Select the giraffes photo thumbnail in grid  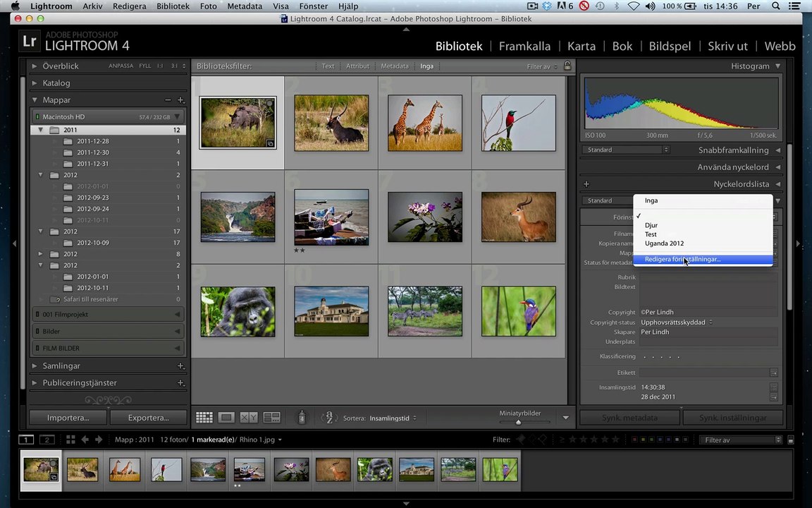click(424, 123)
